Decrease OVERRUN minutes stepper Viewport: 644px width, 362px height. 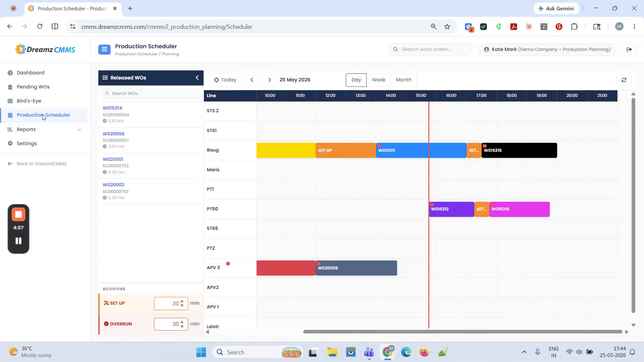pyautogui.click(x=182, y=326)
